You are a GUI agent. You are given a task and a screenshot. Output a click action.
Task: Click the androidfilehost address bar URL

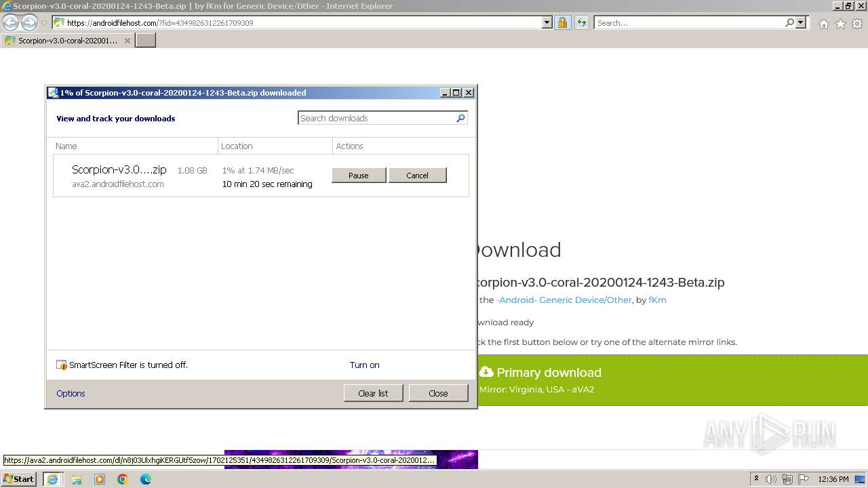point(160,23)
